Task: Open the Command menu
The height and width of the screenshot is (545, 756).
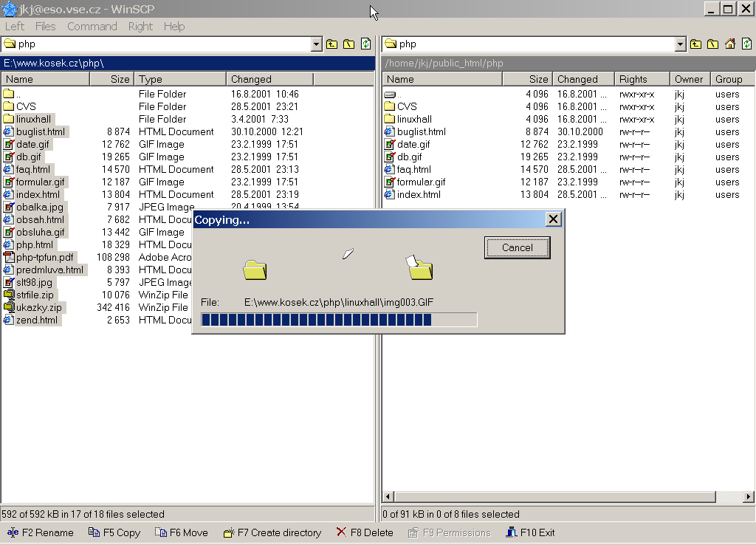Action: [x=92, y=27]
